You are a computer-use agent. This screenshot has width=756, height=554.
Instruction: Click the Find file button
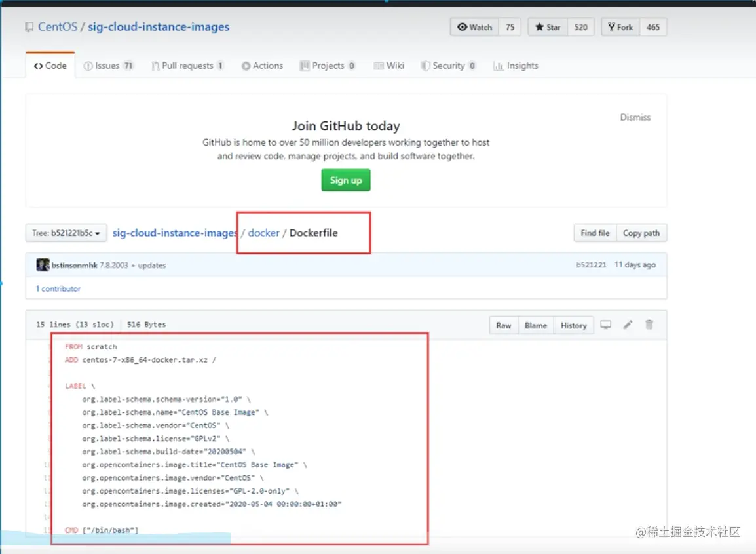point(595,233)
